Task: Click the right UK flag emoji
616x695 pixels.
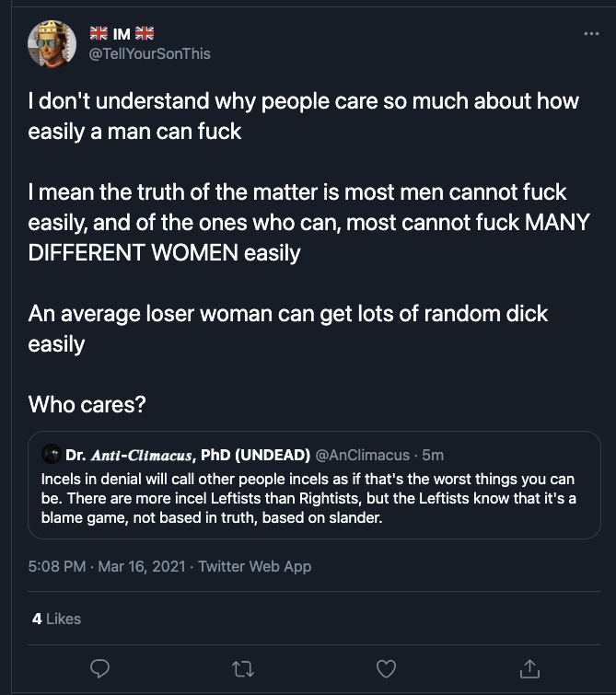Action: [145, 33]
